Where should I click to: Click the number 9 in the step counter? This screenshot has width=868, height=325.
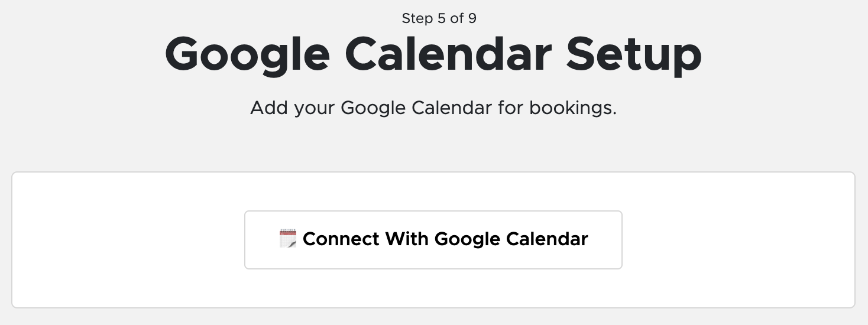point(472,18)
